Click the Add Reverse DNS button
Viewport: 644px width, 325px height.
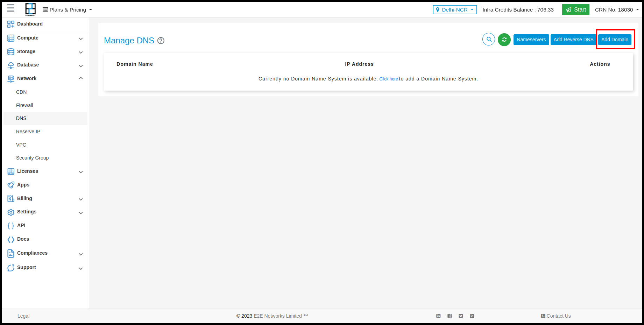point(573,40)
